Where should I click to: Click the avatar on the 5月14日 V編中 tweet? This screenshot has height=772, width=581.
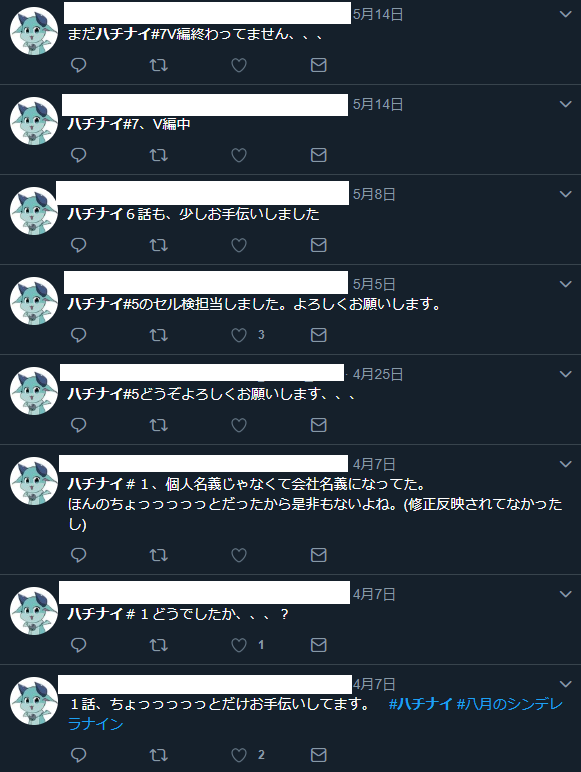click(34, 121)
